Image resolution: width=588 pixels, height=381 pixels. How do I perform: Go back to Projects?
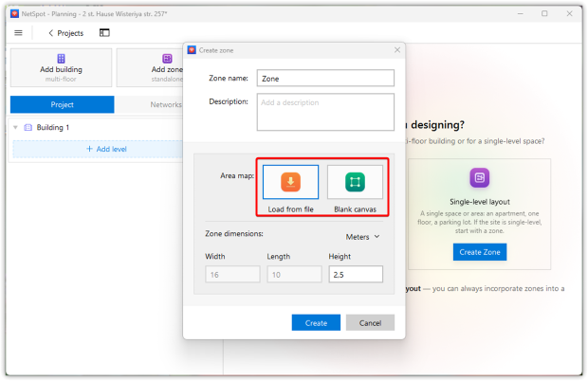coord(66,33)
